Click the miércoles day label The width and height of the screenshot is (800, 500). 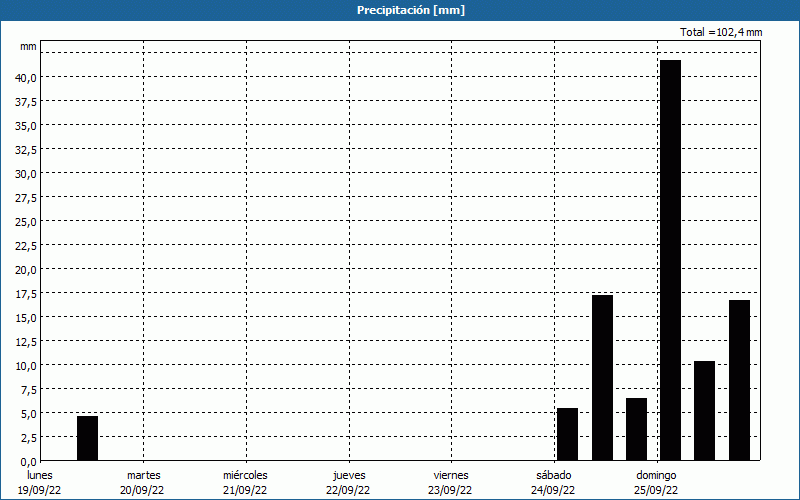click(x=245, y=475)
